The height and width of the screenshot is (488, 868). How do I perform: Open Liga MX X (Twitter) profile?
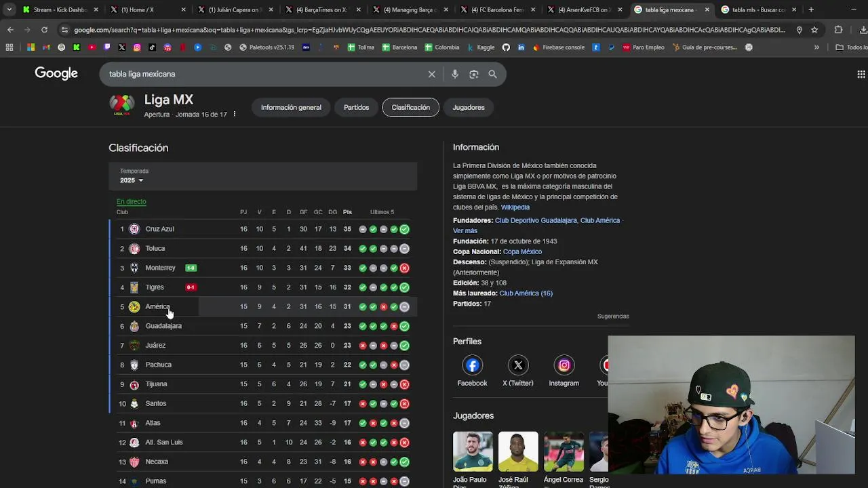[x=518, y=372]
